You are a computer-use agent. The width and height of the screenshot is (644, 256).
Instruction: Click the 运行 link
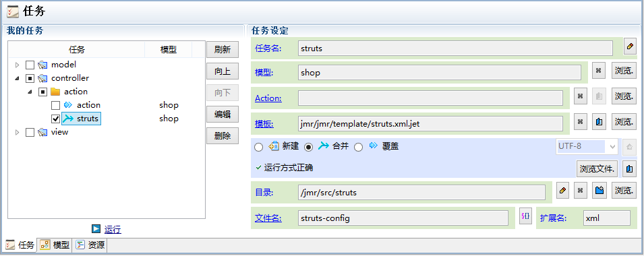click(x=113, y=229)
